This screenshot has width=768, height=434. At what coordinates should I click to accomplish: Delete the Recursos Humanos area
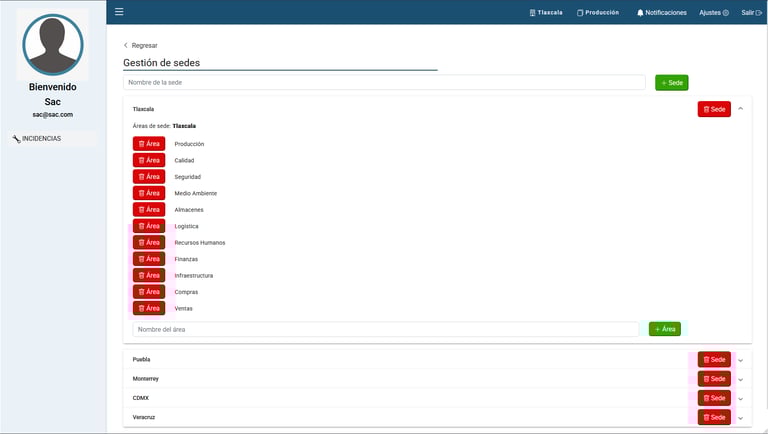(x=149, y=242)
